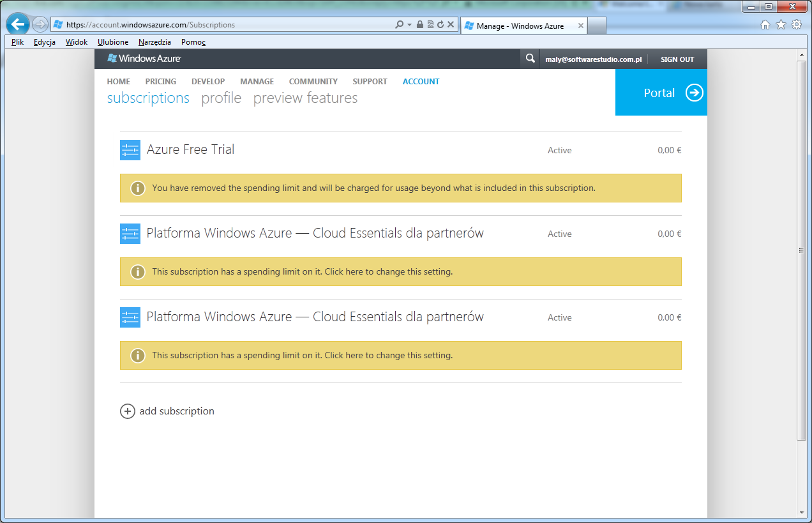The height and width of the screenshot is (523, 812).
Task: Open the MANAGE navigation link
Action: 257,82
